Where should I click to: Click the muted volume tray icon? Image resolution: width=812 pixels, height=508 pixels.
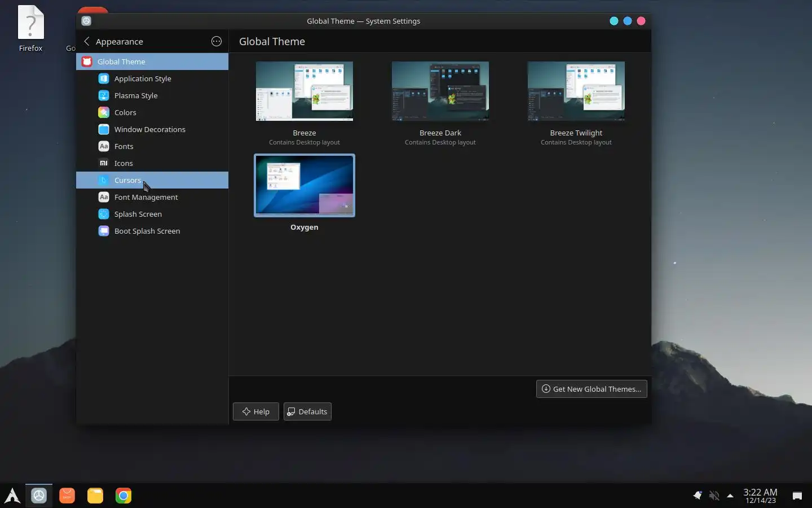click(x=714, y=496)
